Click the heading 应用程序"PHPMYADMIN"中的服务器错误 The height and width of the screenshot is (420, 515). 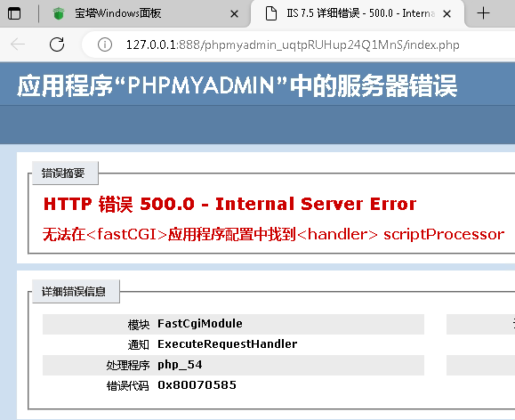tap(237, 85)
